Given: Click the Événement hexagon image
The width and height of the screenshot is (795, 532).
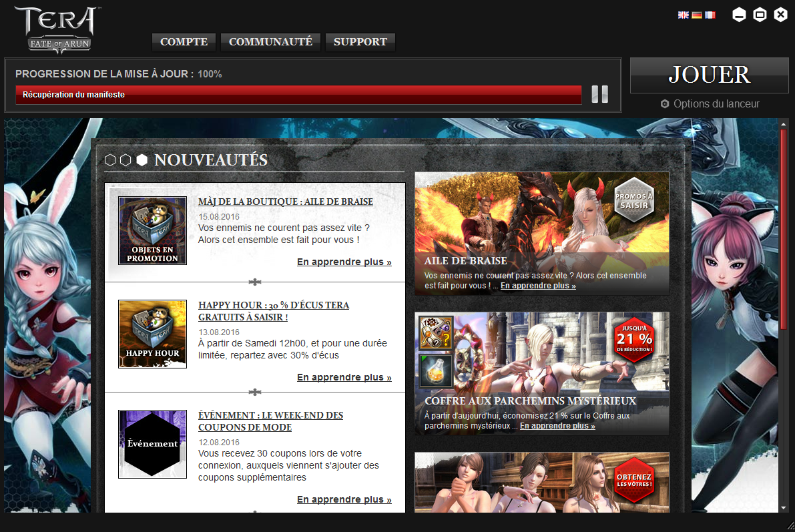Looking at the screenshot, I should [152, 444].
